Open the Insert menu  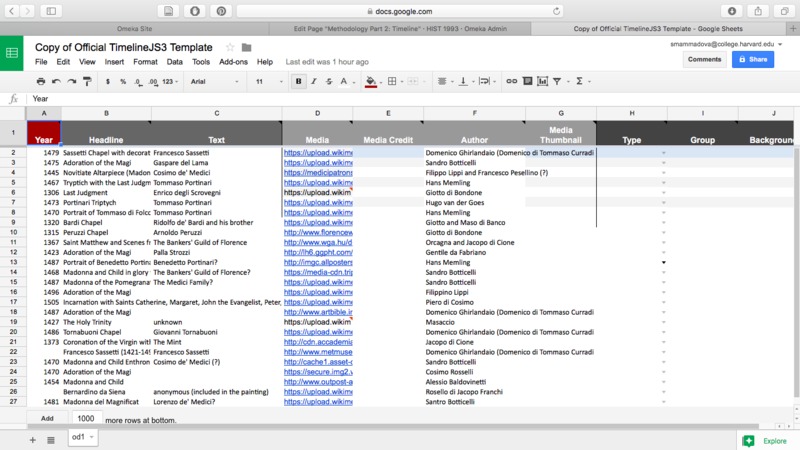[114, 62]
